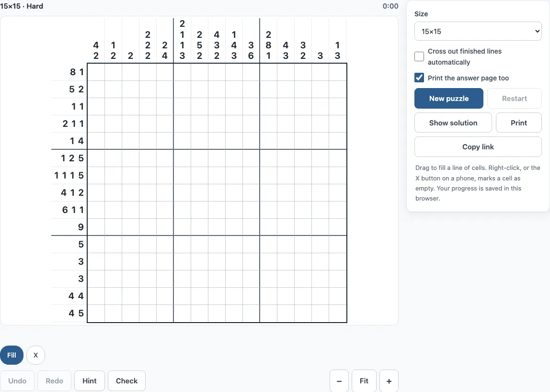Click the Undo button
Screen dimensions: 550x392
(x=17, y=381)
